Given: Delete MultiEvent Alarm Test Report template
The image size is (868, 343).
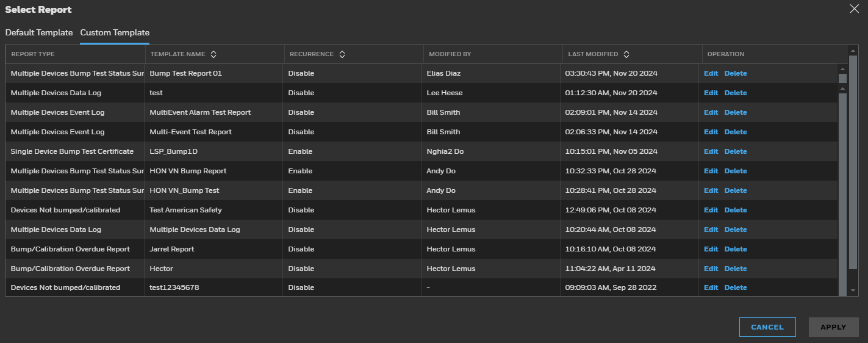Looking at the screenshot, I should coord(736,112).
